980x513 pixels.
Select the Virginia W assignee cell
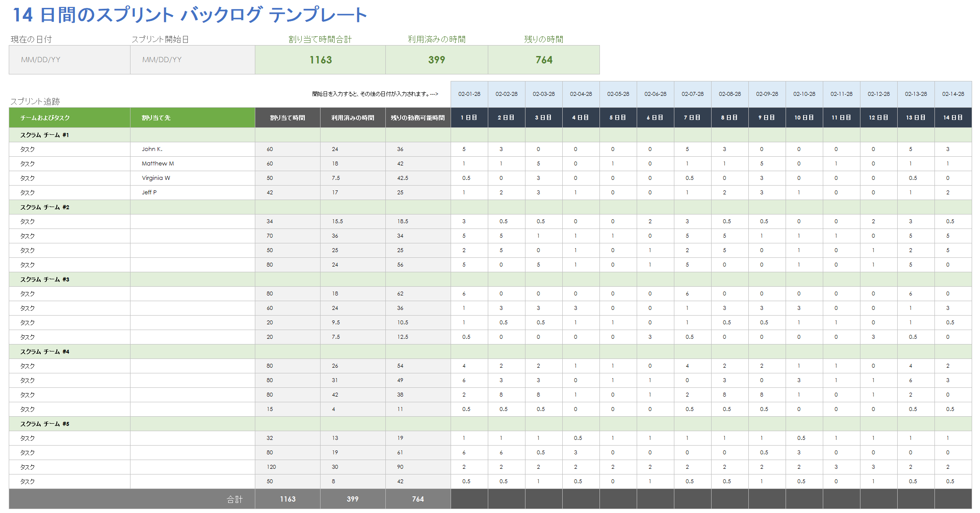coord(193,178)
